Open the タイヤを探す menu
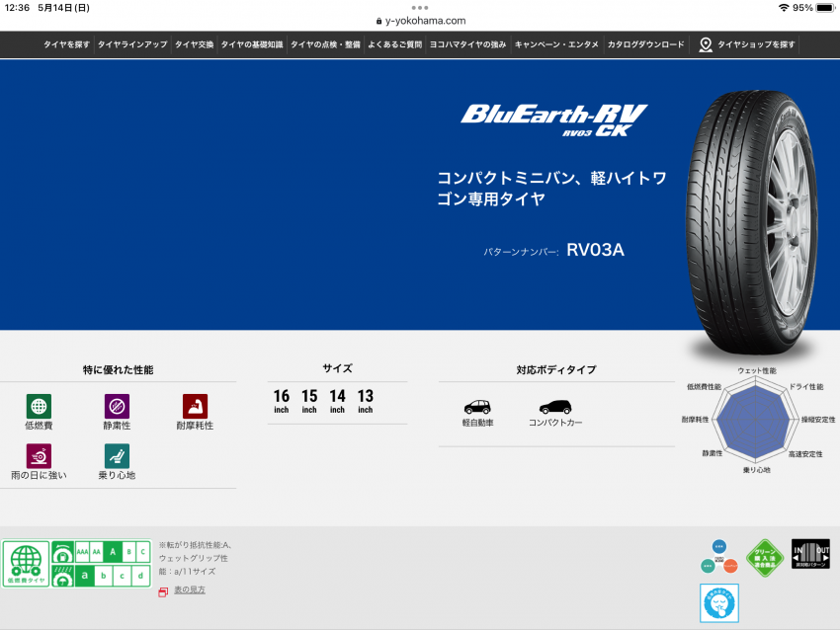This screenshot has height=630, width=840. 66,44
